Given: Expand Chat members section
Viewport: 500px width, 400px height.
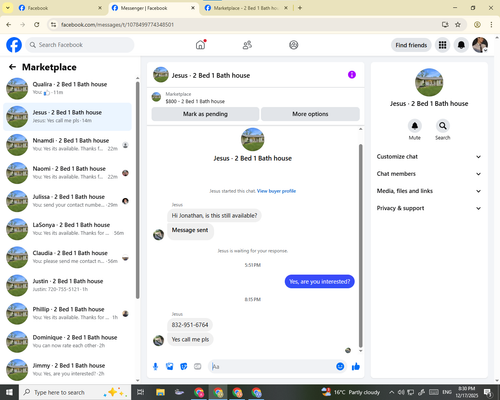Looking at the screenshot, I should click(x=429, y=174).
